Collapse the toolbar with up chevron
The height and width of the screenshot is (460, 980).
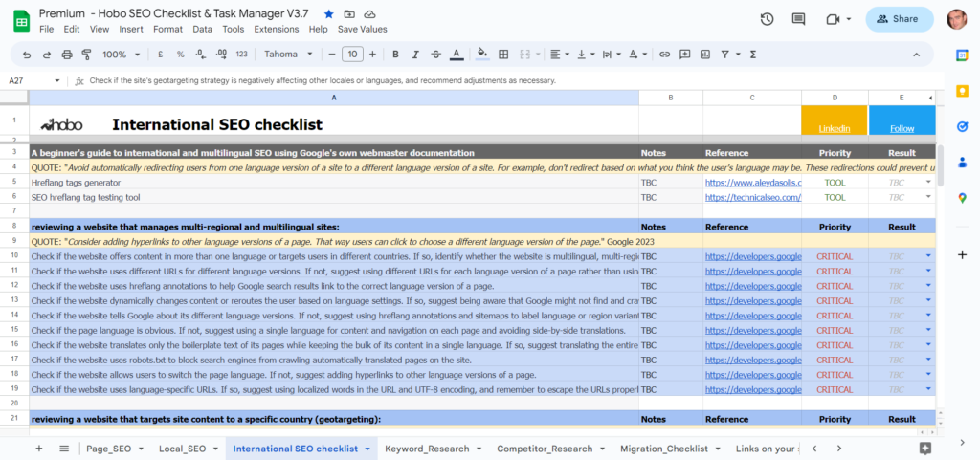[916, 55]
